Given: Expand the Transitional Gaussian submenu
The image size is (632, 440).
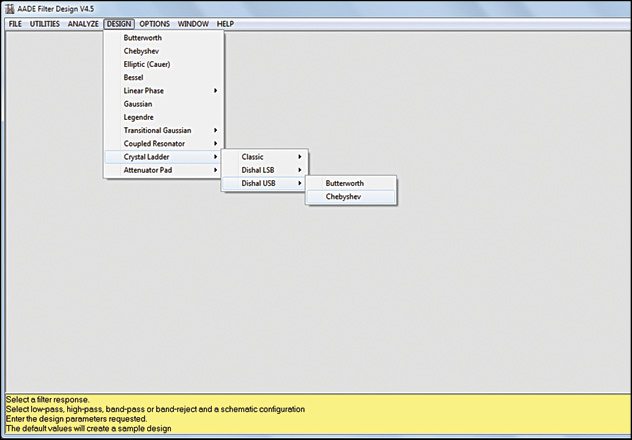Looking at the screenshot, I should [x=158, y=130].
